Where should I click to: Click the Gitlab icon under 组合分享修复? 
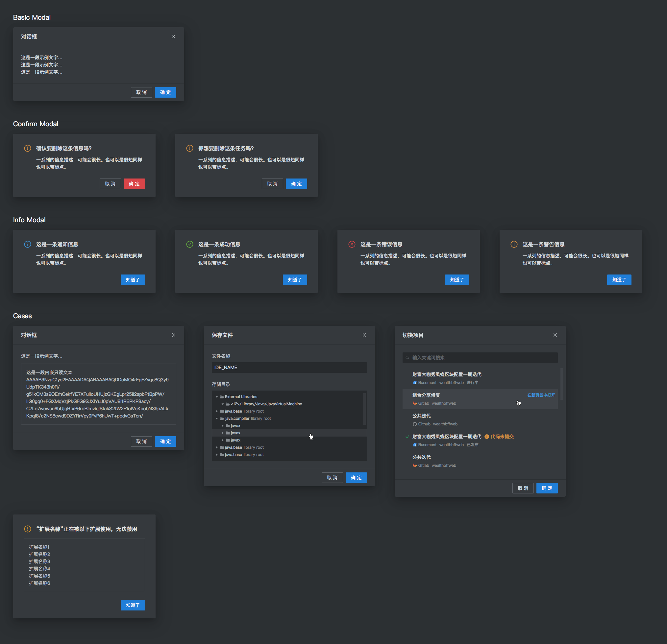[x=414, y=403]
